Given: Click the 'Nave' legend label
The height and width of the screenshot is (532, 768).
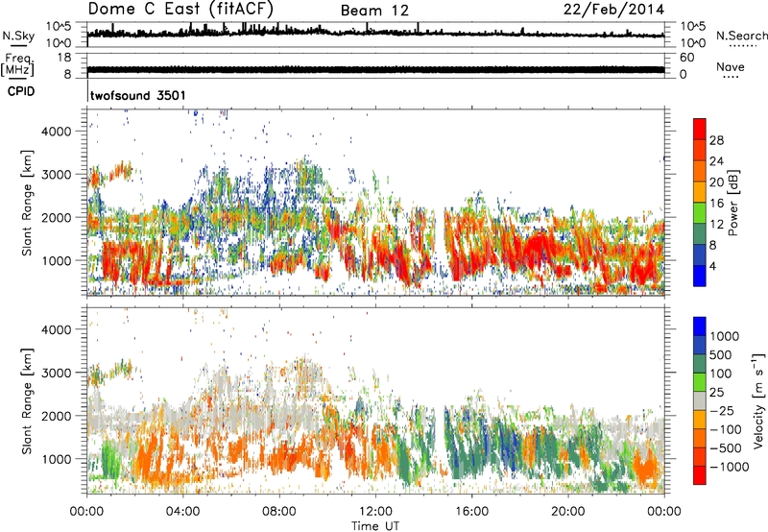Looking at the screenshot, I should [731, 66].
